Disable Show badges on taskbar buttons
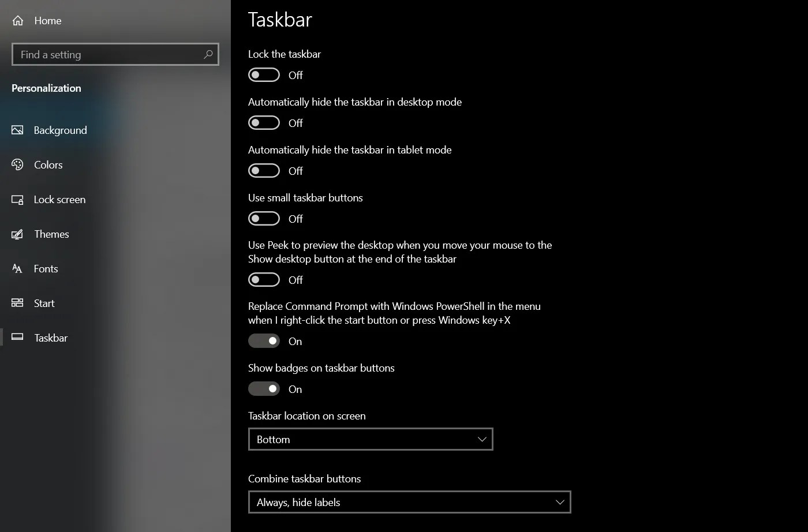This screenshot has height=532, width=808. (264, 388)
